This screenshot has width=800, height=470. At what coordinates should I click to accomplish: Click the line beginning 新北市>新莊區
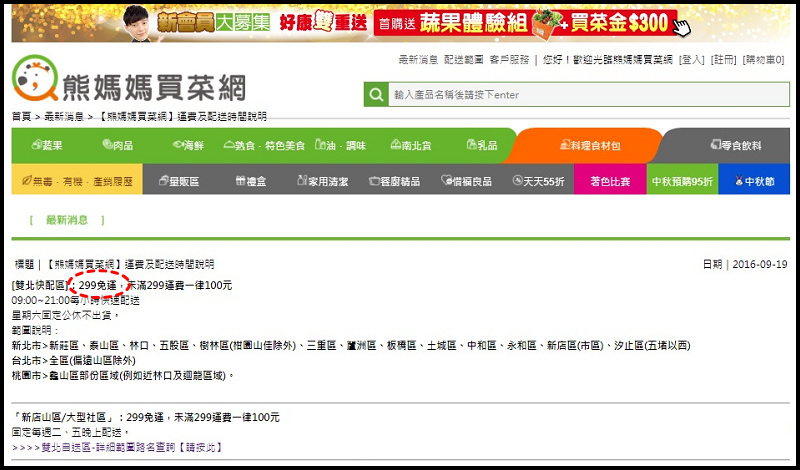(351, 345)
